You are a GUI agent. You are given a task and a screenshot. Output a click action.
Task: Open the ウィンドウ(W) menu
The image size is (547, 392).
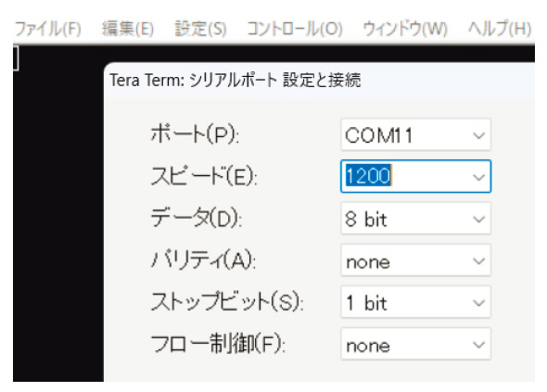pos(405,29)
